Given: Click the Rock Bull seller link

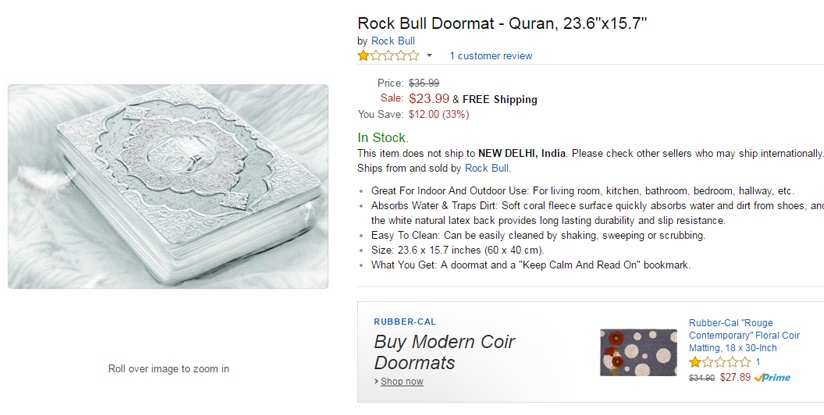Looking at the screenshot, I should 487,168.
